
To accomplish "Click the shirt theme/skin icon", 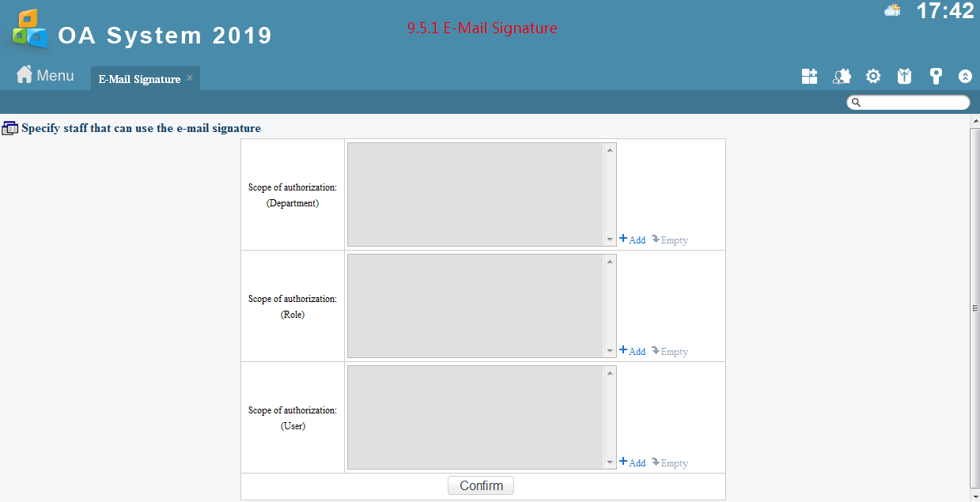I will tap(904, 77).
